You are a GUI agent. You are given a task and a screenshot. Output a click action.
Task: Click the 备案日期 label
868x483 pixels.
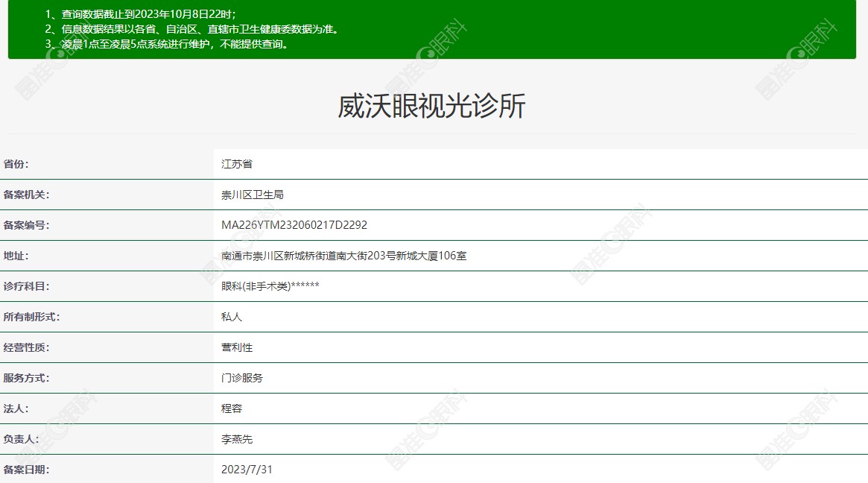pyautogui.click(x=26, y=470)
